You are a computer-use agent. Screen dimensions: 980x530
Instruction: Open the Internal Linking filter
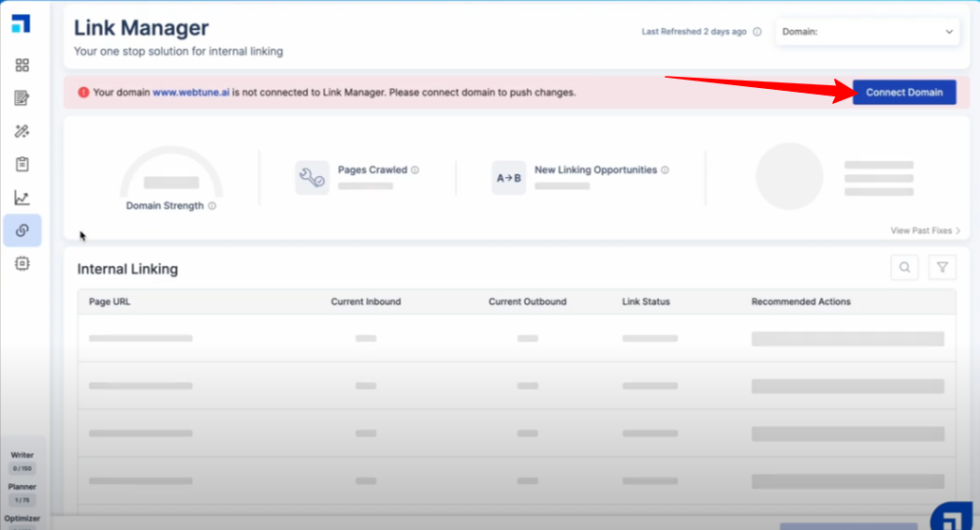[x=942, y=268]
